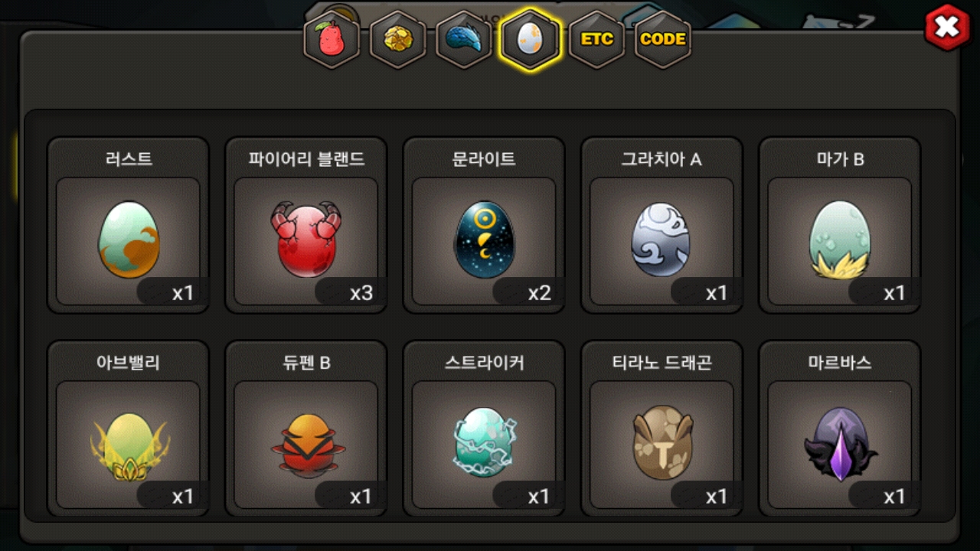Select the 러스트 egg icon
The height and width of the screenshot is (551, 980).
click(129, 240)
